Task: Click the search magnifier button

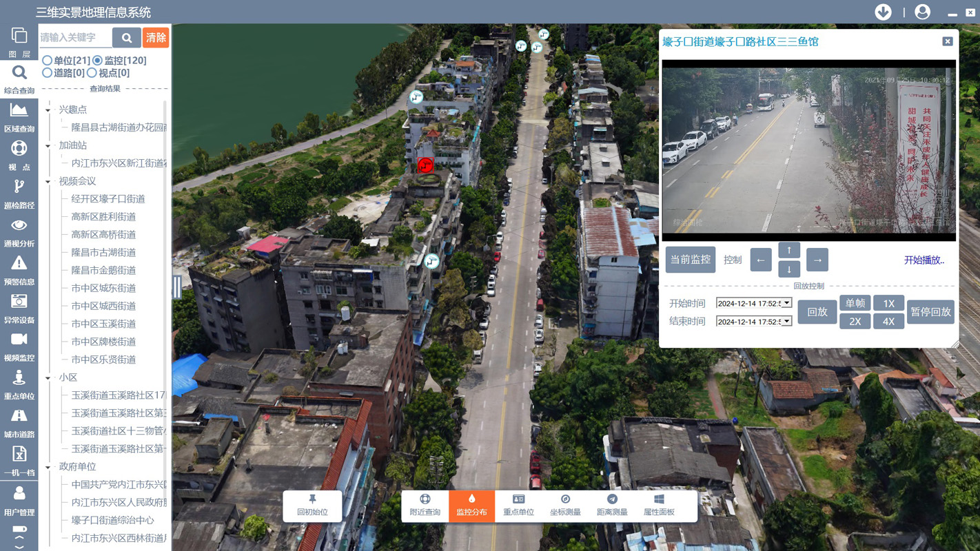Action: pos(127,38)
